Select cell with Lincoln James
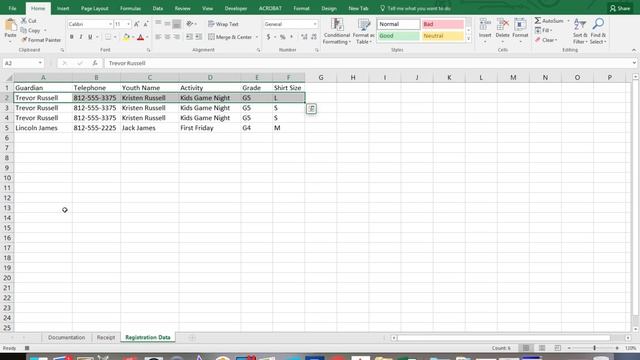The image size is (640, 360). (43, 128)
